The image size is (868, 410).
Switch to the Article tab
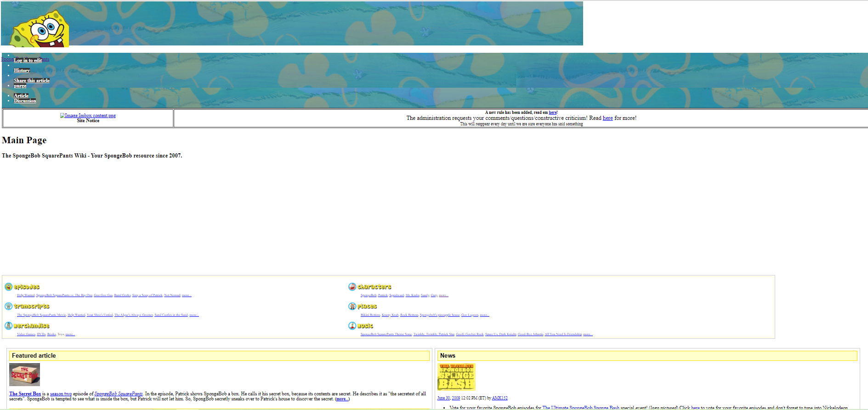click(x=21, y=95)
